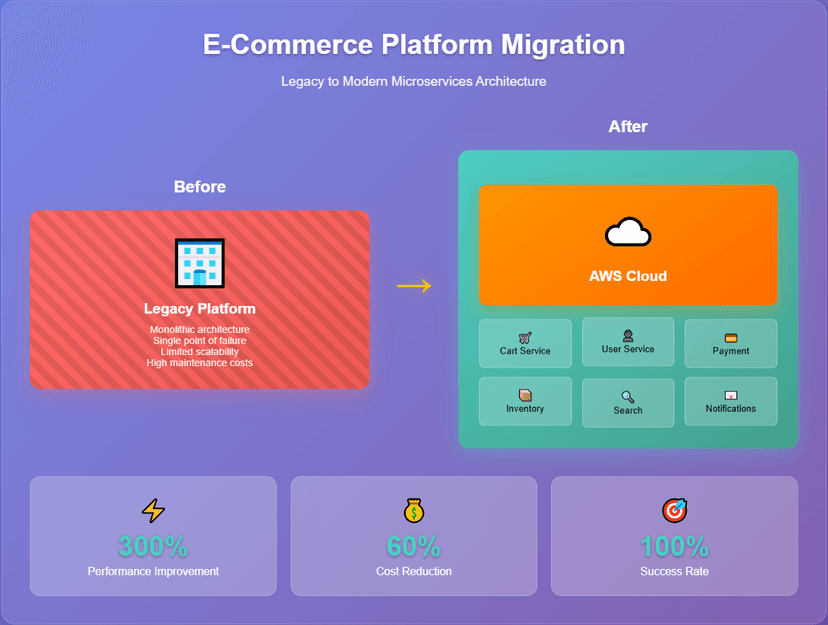Select the money bag cost icon
This screenshot has height=625, width=828.
point(413,509)
